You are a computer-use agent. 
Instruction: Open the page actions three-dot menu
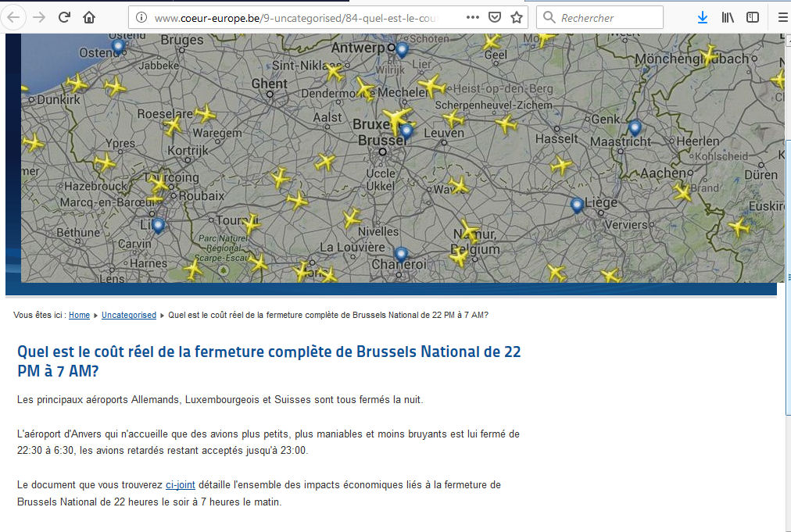click(x=473, y=18)
